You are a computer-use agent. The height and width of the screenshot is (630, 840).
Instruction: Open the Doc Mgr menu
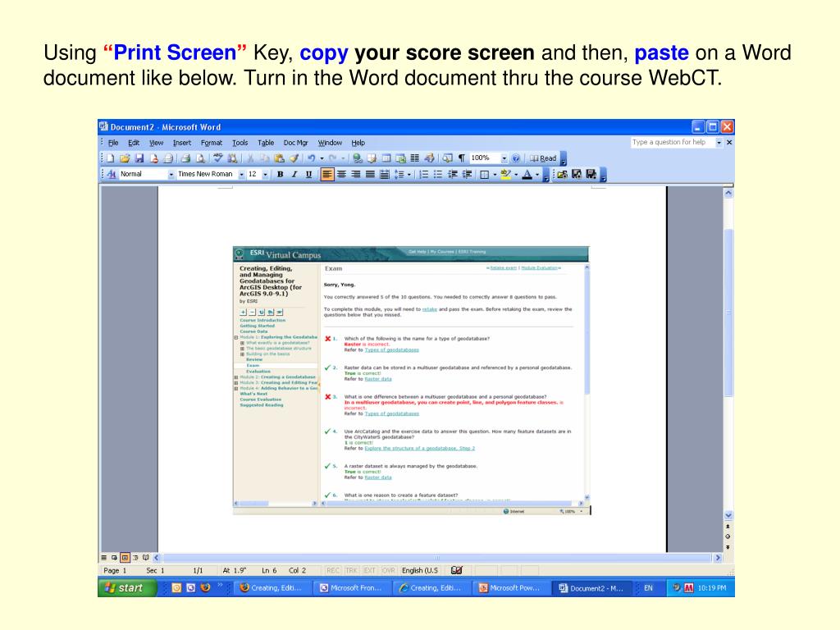[x=295, y=143]
